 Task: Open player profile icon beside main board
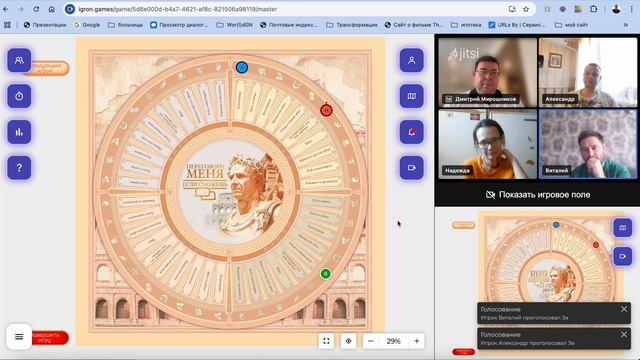pos(411,60)
